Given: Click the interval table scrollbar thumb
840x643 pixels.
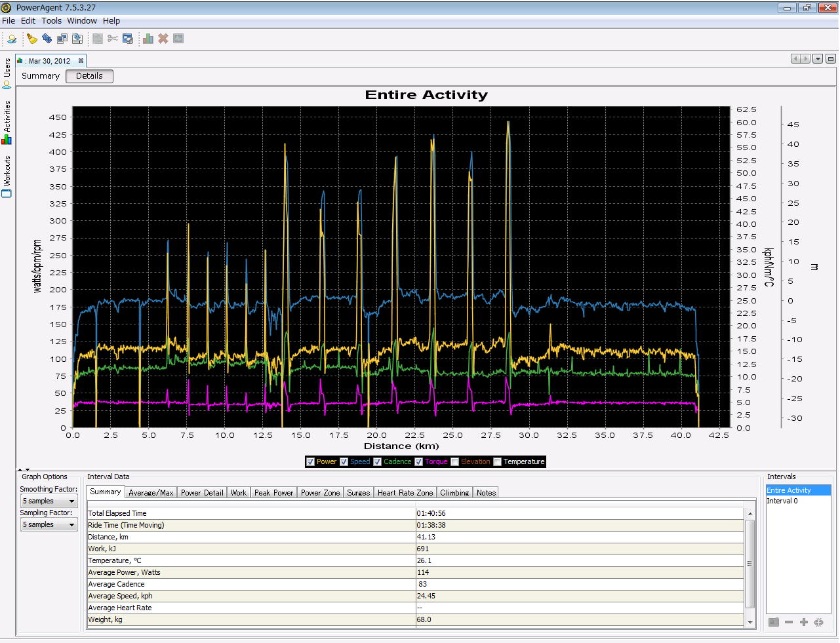Looking at the screenshot, I should (750, 563).
